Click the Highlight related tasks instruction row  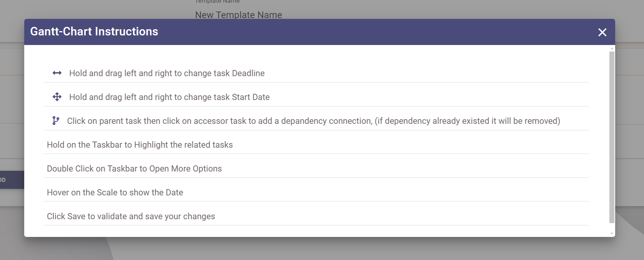(140, 145)
